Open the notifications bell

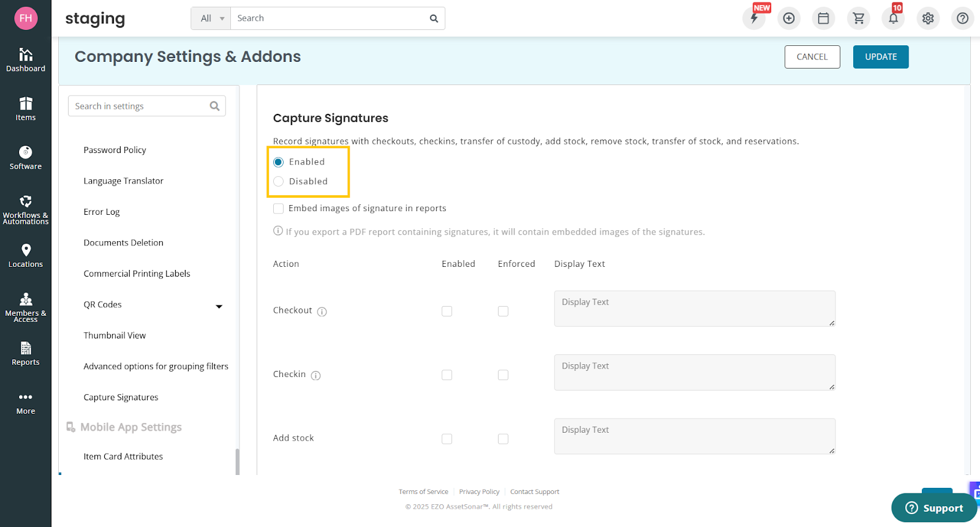point(894,18)
